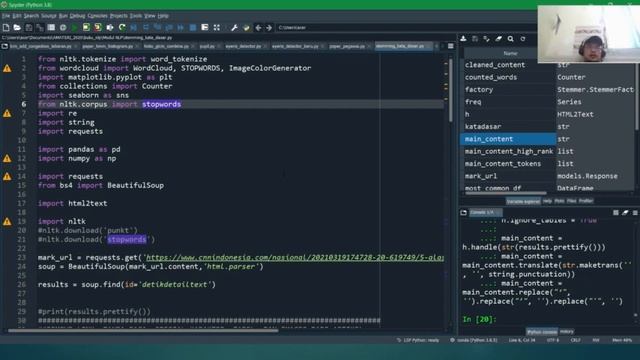
Task: Click Refresh variables icon
Action: [523, 39]
